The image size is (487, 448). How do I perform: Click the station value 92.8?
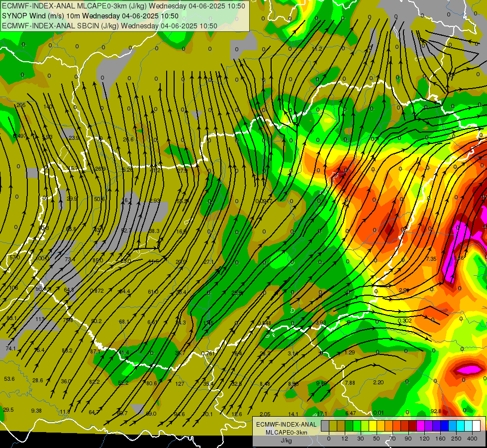tap(436, 411)
